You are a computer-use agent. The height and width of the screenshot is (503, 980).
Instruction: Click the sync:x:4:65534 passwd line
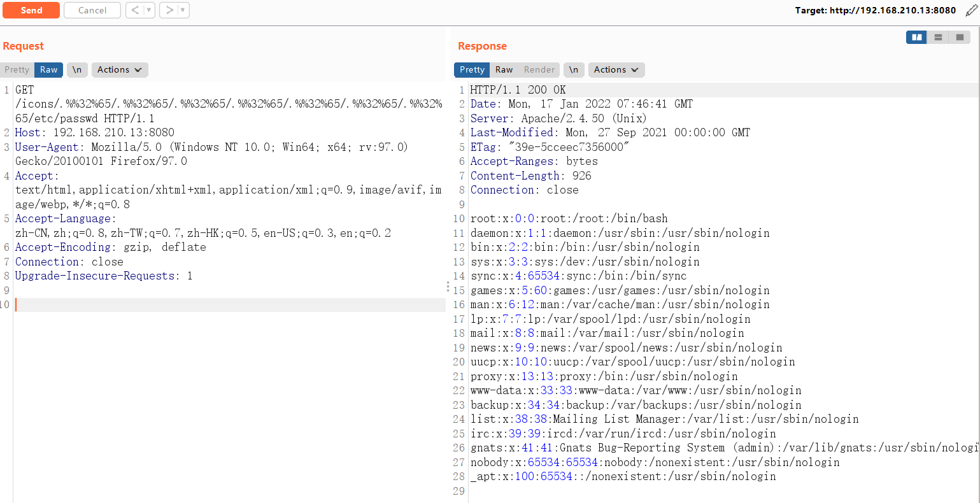[579, 276]
